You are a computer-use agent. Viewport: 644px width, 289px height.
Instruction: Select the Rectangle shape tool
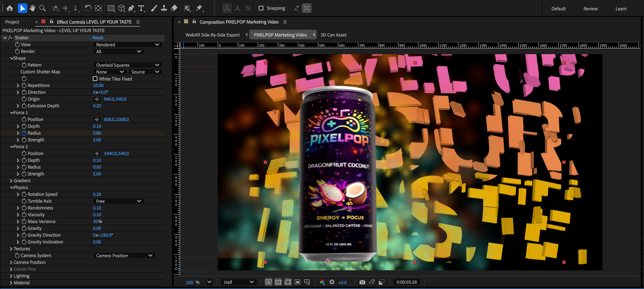point(111,8)
